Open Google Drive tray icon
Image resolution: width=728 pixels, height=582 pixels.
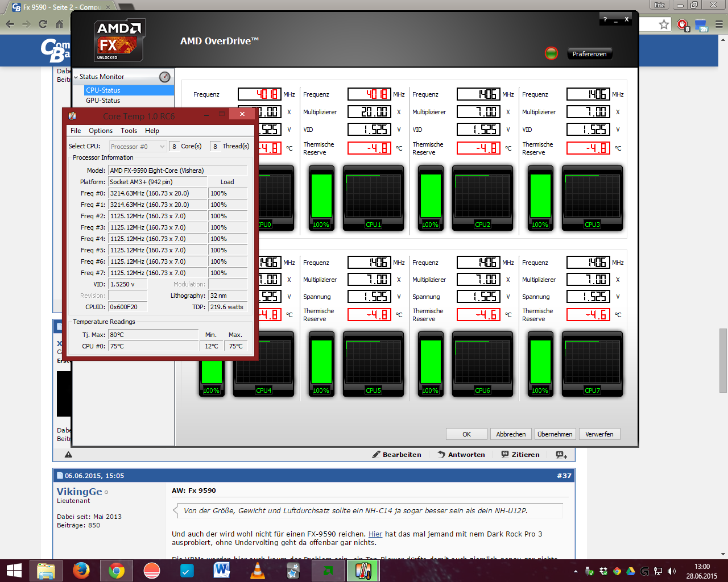point(631,571)
